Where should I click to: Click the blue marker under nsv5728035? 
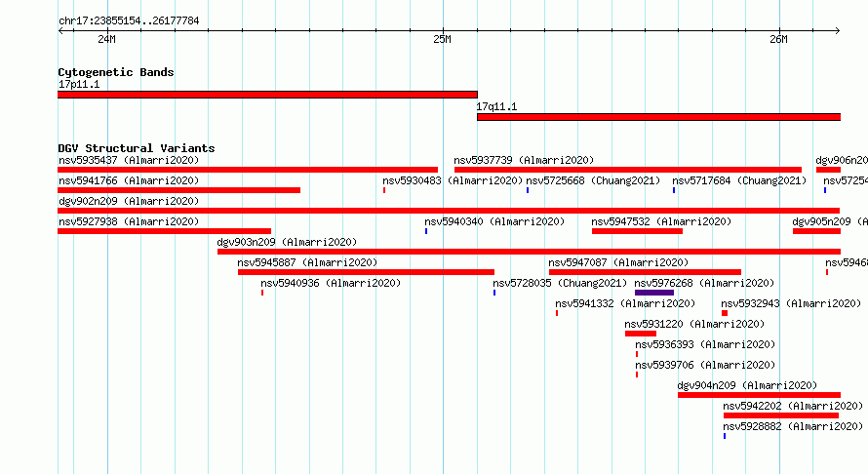[494, 293]
